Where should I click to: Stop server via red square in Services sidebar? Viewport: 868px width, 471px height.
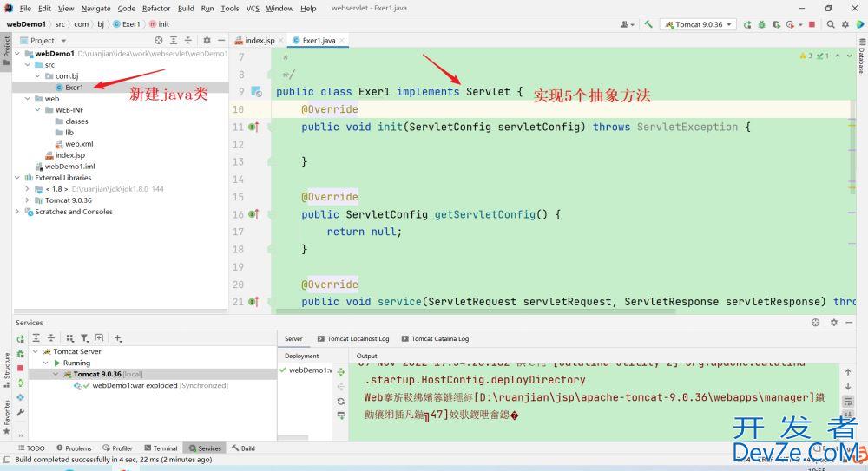click(x=21, y=368)
